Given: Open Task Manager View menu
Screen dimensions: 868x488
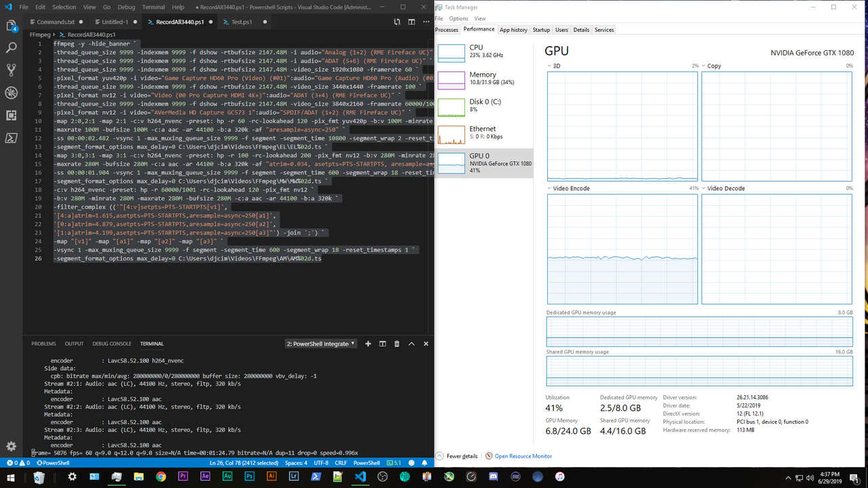Looking at the screenshot, I should tap(480, 18).
